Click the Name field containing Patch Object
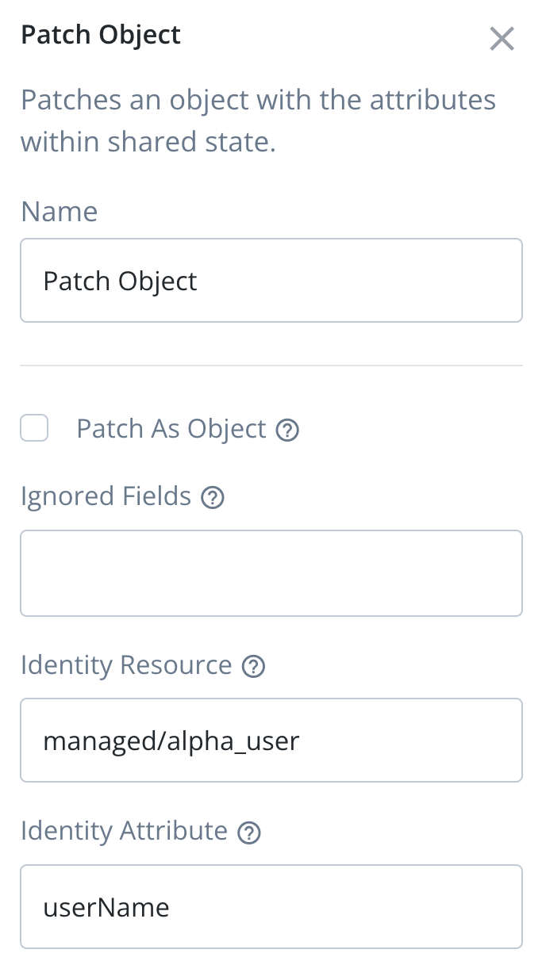 pos(271,280)
